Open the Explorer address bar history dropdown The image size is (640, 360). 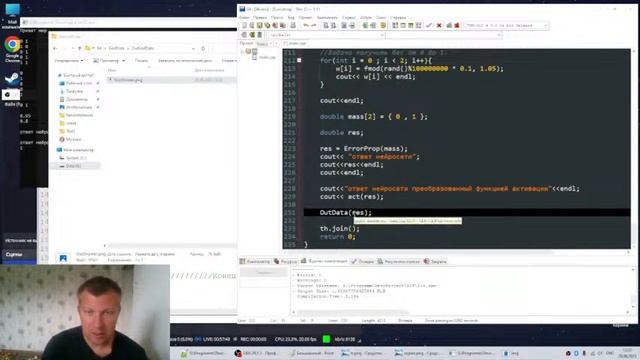point(193,48)
